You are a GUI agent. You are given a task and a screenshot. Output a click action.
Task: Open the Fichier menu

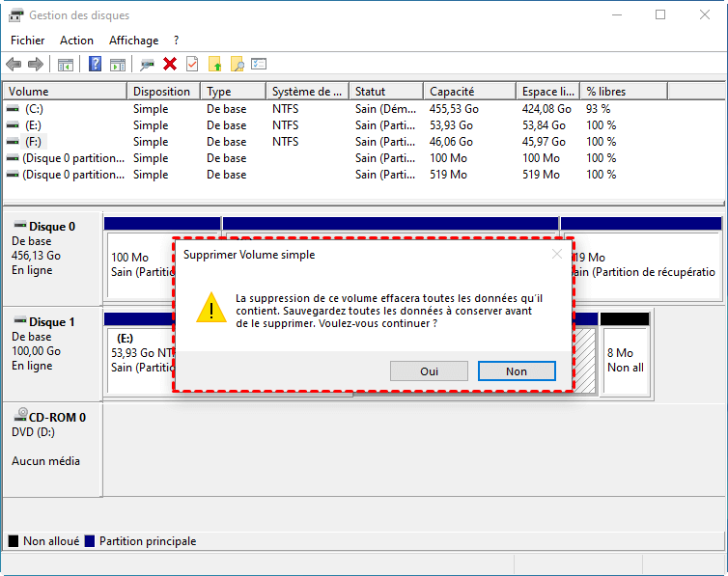pyautogui.click(x=28, y=41)
